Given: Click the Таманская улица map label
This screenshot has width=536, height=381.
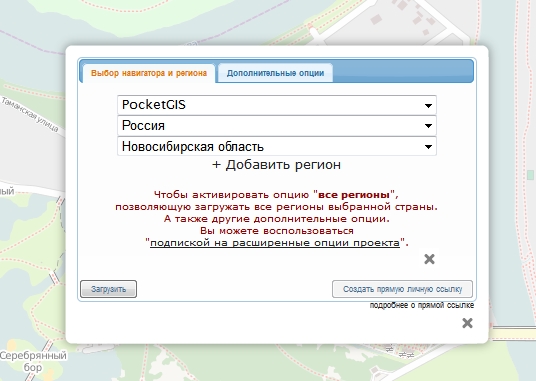Looking at the screenshot, I should click(30, 114).
